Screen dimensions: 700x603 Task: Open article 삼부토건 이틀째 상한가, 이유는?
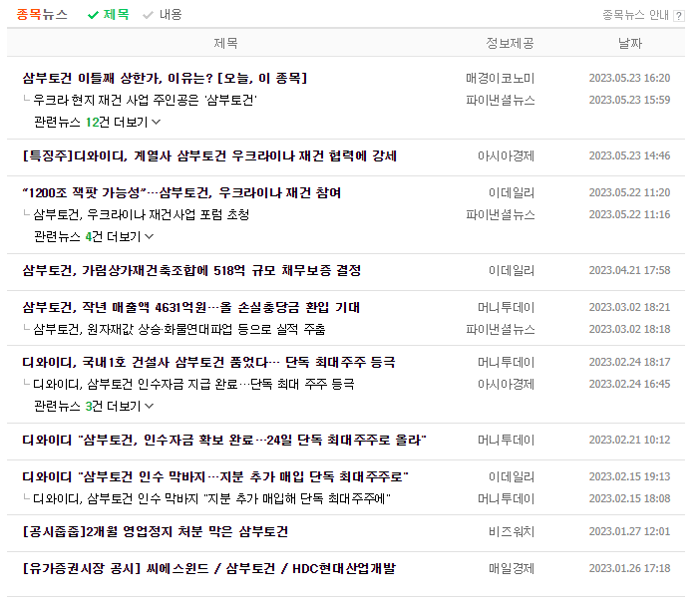(x=165, y=78)
